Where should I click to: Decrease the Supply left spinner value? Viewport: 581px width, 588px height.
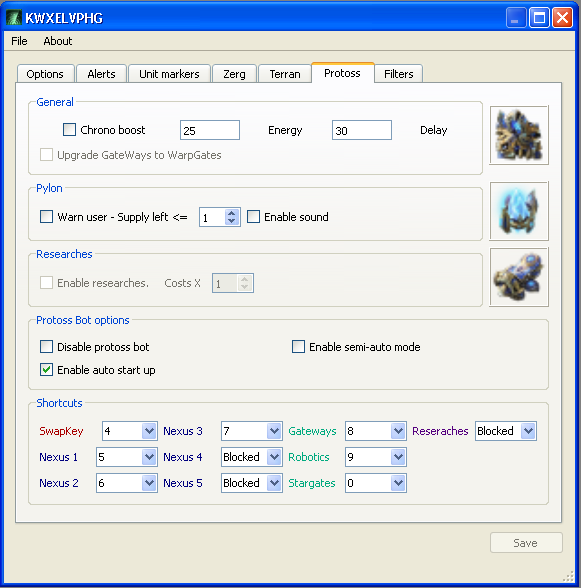[232, 221]
